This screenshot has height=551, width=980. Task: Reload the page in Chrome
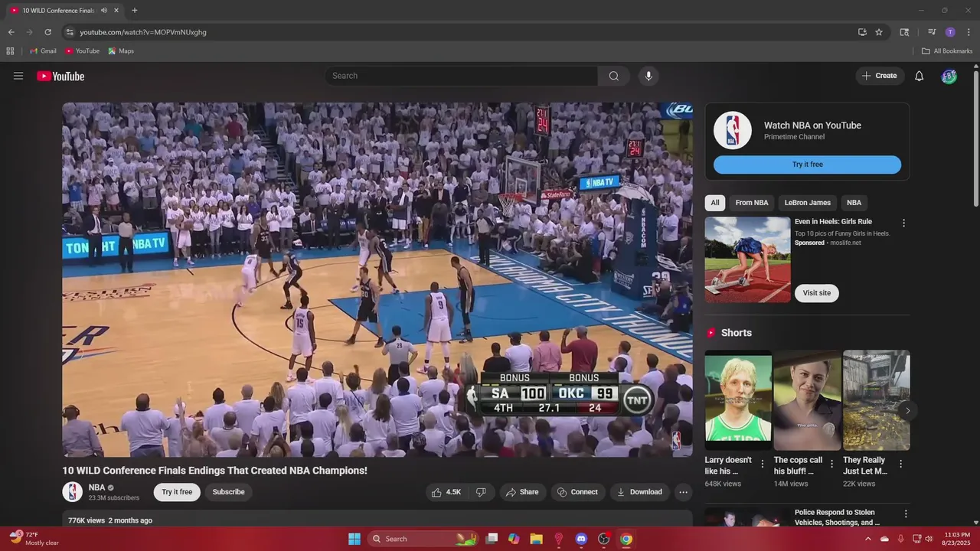pos(47,32)
